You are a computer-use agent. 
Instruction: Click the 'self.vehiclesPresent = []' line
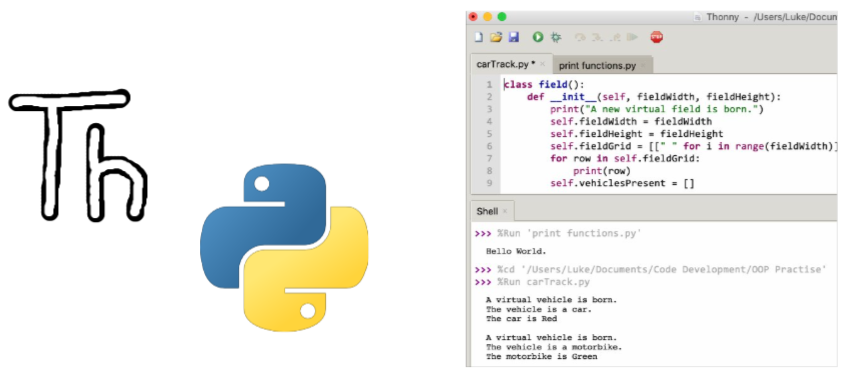[622, 183]
